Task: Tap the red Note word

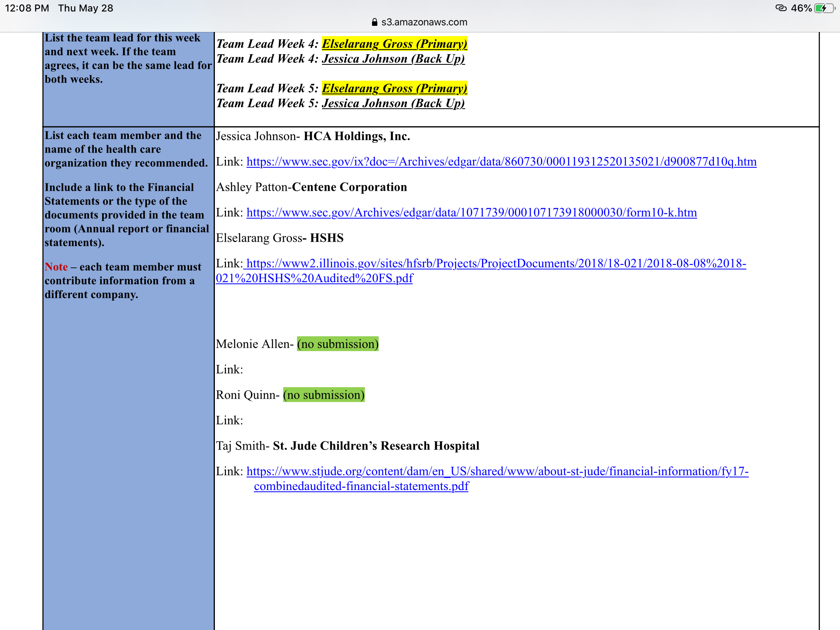Action: (56, 267)
